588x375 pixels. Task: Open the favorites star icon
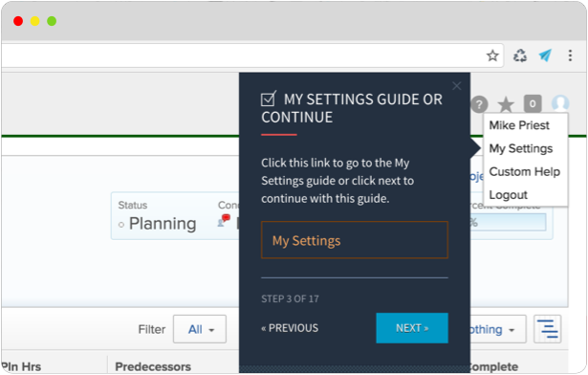point(506,104)
